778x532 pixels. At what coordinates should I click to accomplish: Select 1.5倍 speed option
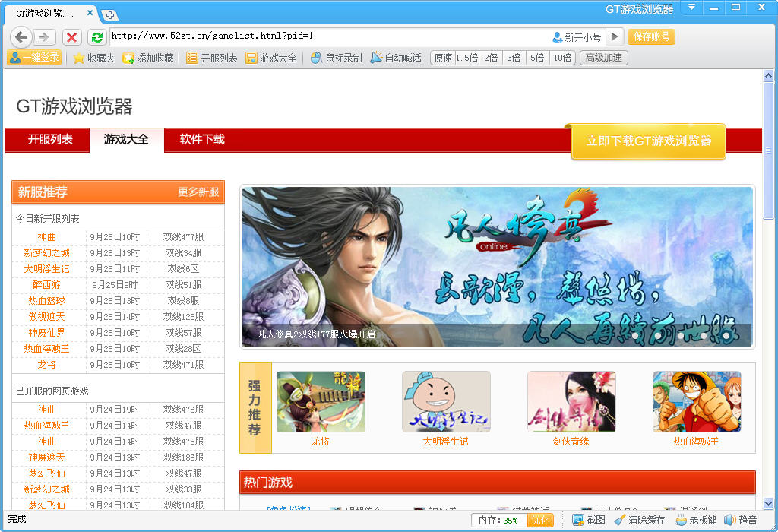(467, 58)
